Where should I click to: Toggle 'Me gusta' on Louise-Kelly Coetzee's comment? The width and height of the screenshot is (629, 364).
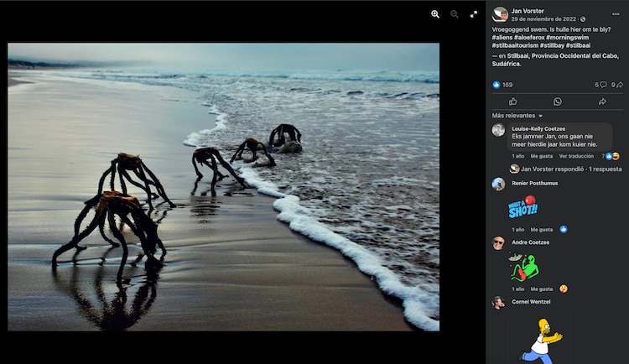(x=541, y=156)
